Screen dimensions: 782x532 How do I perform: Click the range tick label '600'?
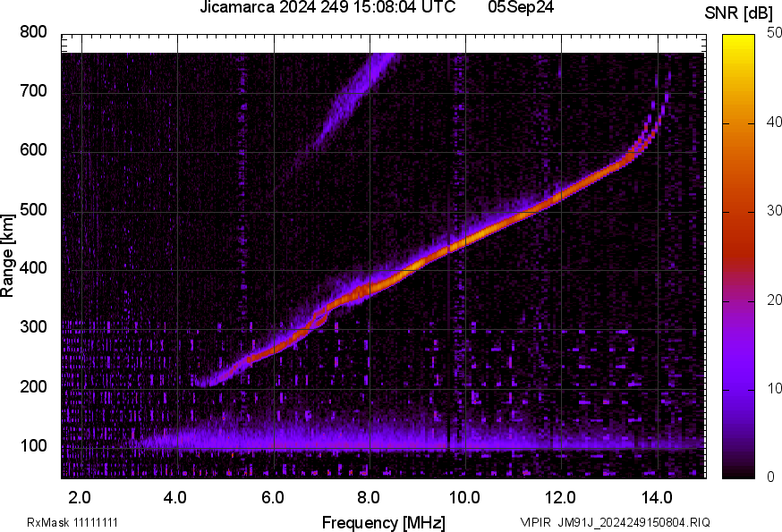point(33,150)
